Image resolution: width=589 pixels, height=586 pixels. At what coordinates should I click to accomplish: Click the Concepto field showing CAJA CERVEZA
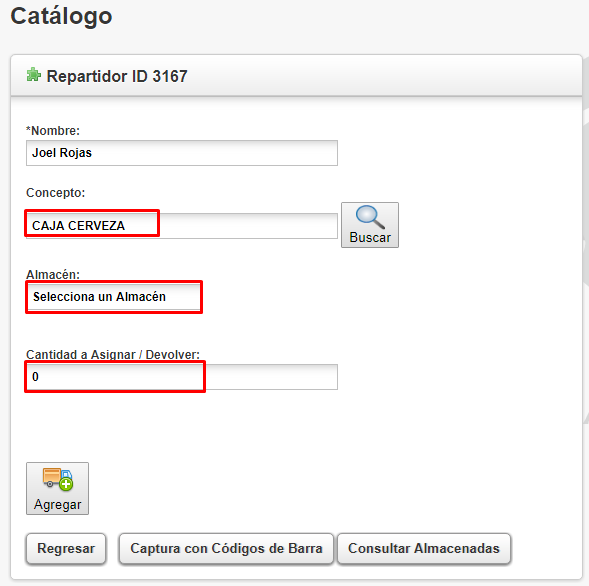pyautogui.click(x=182, y=225)
